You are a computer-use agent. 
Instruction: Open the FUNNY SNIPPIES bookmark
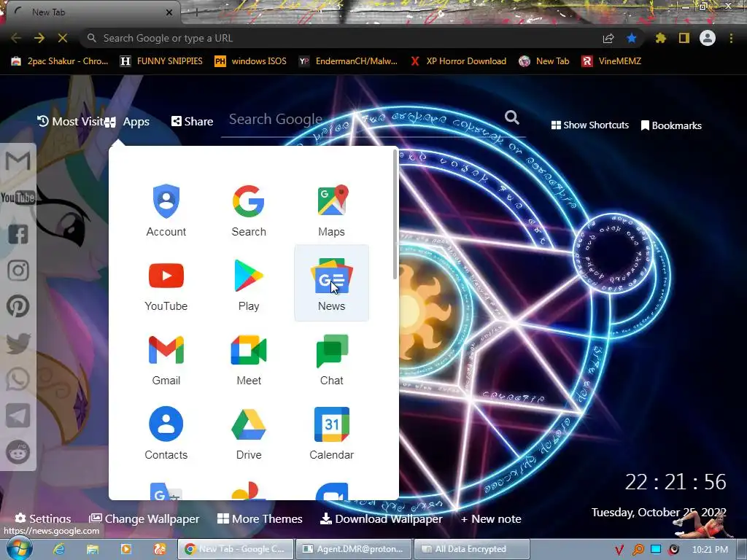click(x=161, y=61)
